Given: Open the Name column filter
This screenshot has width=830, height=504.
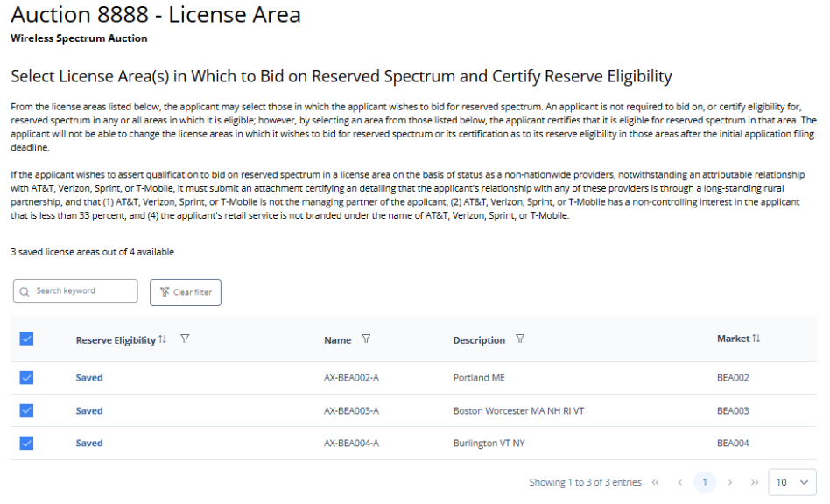Looking at the screenshot, I should pos(366,339).
